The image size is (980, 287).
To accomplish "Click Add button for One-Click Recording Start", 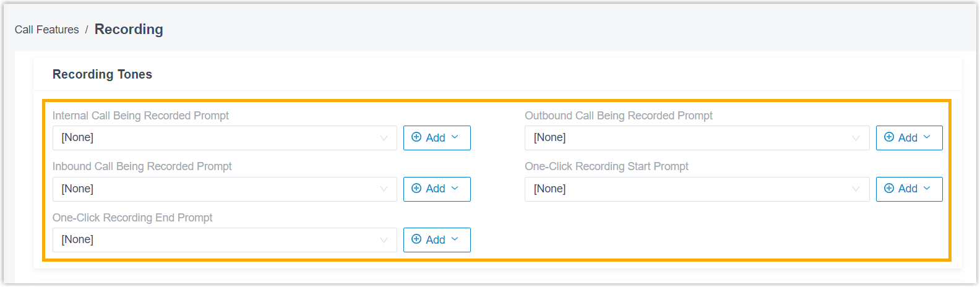I will click(x=909, y=189).
